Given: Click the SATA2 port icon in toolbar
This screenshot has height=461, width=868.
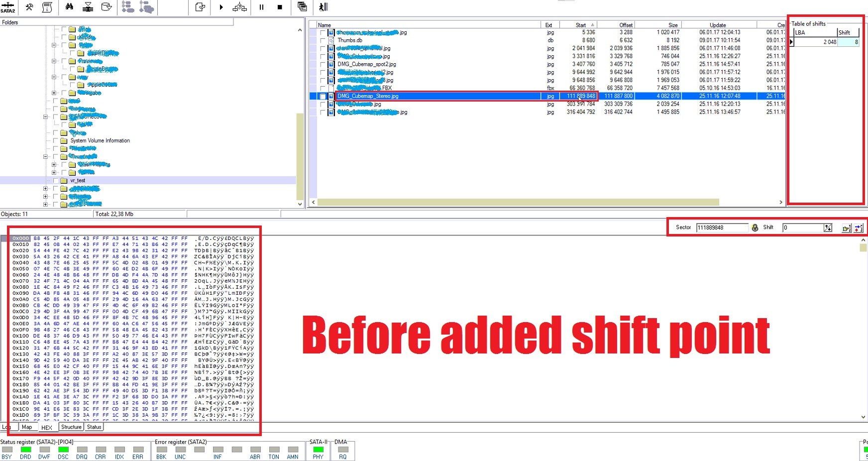Looking at the screenshot, I should click(7, 7).
